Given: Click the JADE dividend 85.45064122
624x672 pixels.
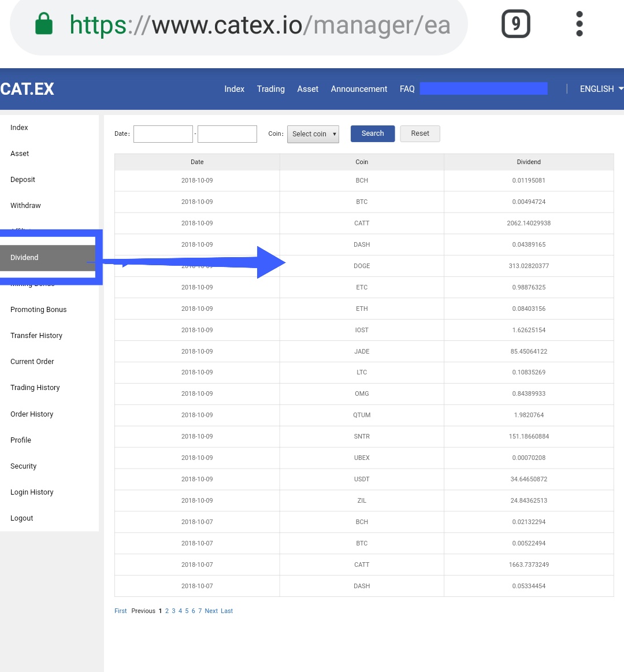Looking at the screenshot, I should (529, 352).
